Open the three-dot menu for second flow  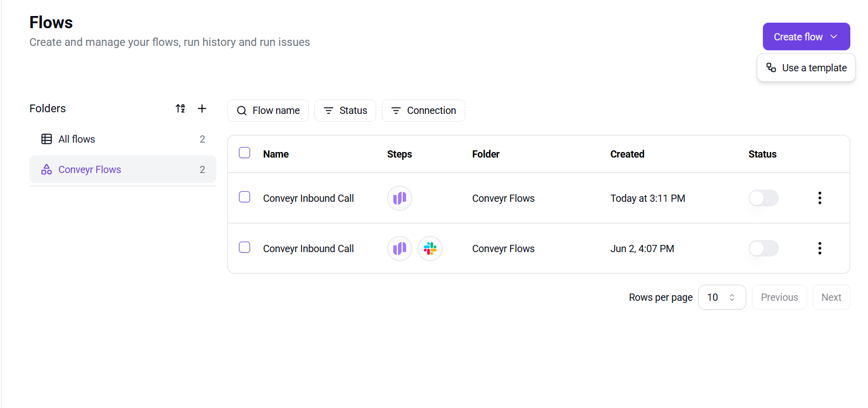pyautogui.click(x=819, y=248)
